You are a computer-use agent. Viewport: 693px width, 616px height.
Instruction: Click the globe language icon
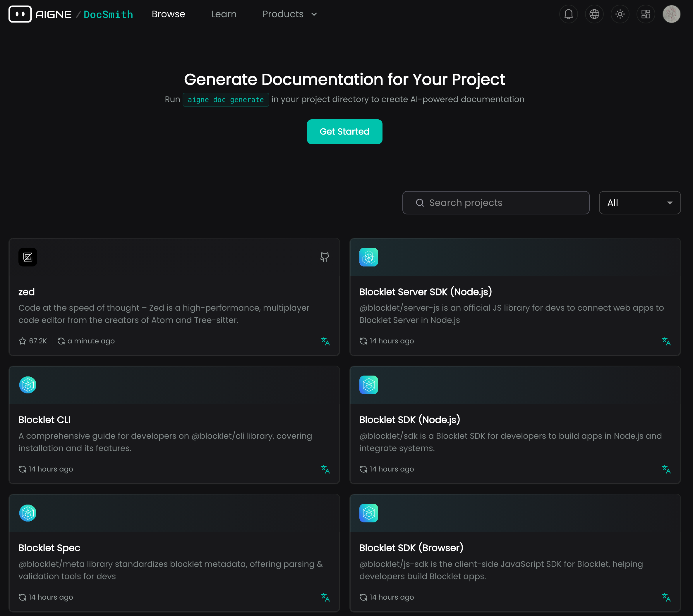click(594, 14)
